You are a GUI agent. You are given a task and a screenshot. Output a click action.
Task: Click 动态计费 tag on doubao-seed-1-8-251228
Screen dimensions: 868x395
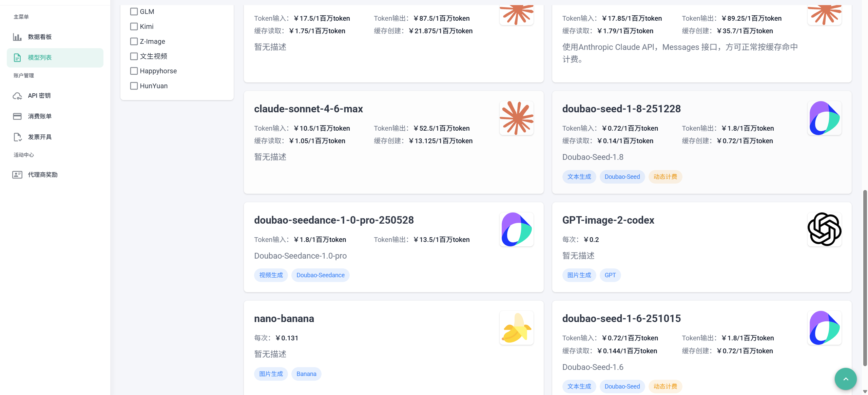665,177
